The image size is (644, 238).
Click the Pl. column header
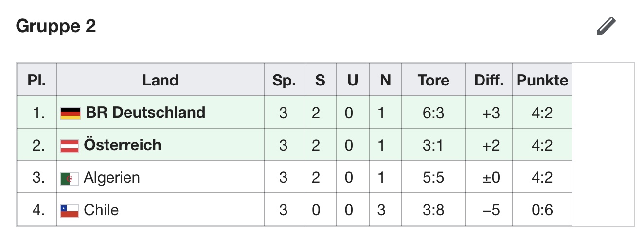click(36, 80)
